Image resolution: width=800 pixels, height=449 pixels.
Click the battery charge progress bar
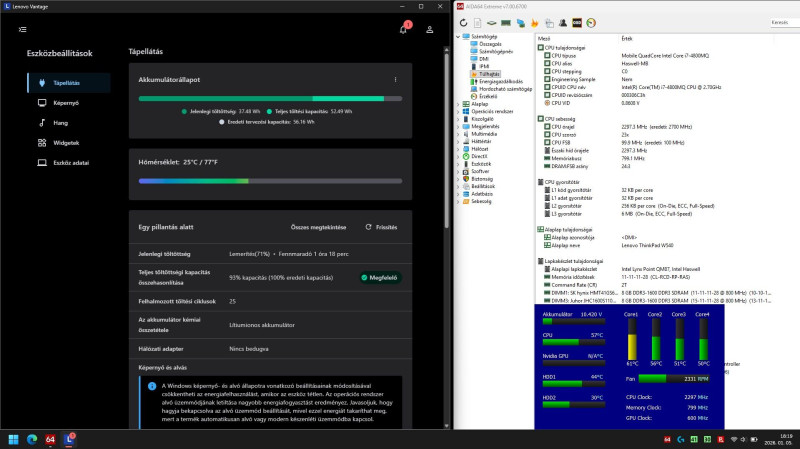tap(270, 98)
